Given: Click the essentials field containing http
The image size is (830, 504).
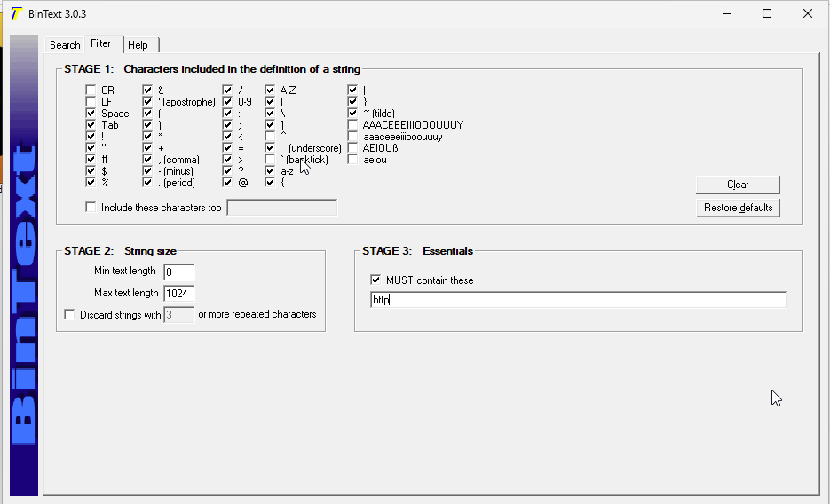Looking at the screenshot, I should 578,300.
